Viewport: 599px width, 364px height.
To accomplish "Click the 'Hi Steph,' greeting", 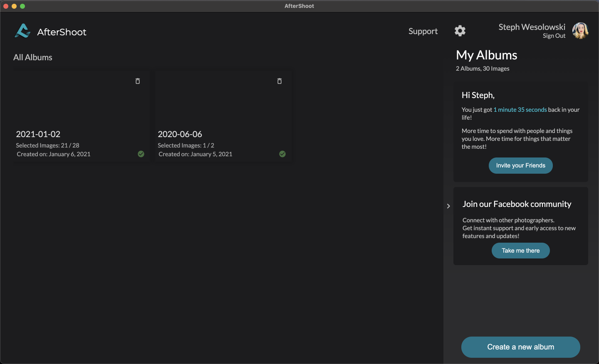I will (478, 95).
